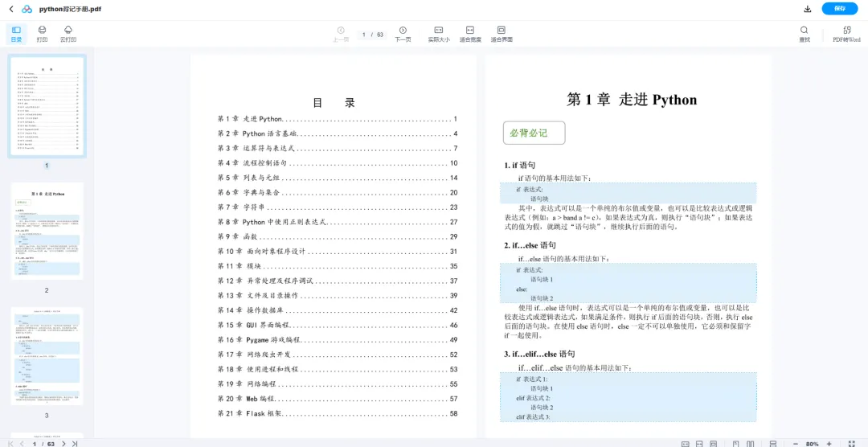Click the cloud logo beside the file name

point(27,9)
